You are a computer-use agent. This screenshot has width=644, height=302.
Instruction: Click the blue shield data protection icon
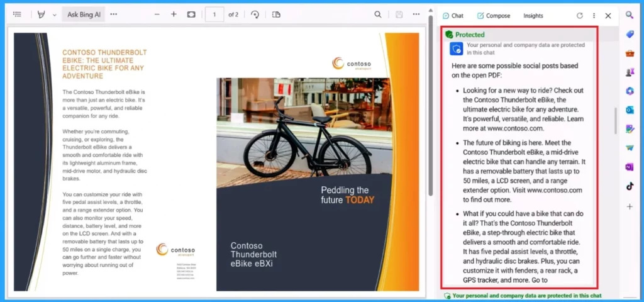point(457,49)
